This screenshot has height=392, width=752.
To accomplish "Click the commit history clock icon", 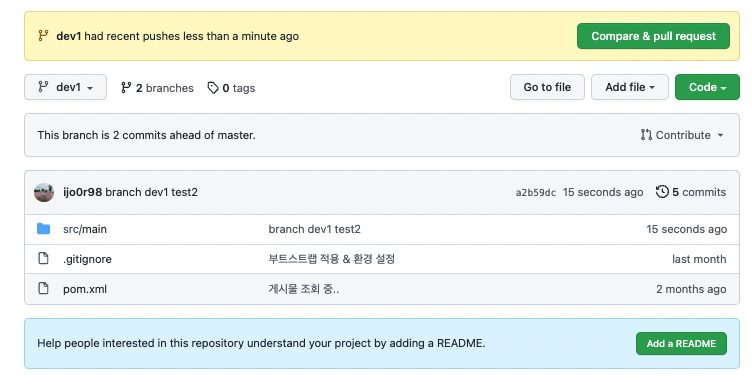I will pos(662,191).
